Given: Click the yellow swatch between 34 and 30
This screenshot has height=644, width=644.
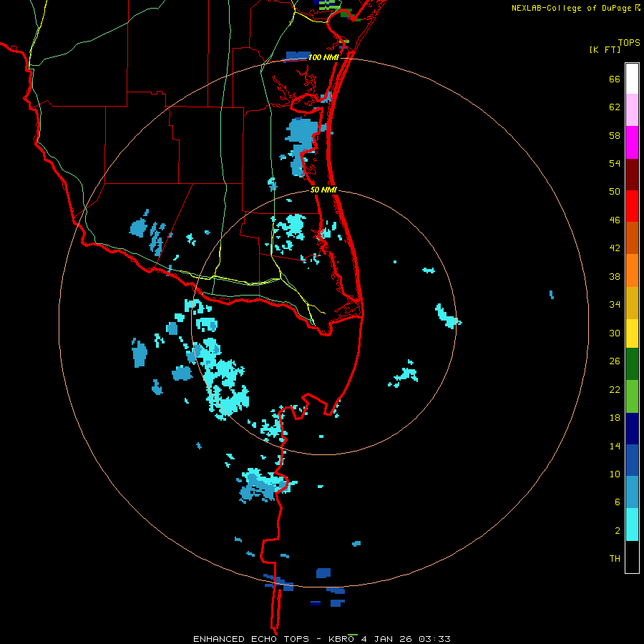Looking at the screenshot, I should click(x=632, y=333).
